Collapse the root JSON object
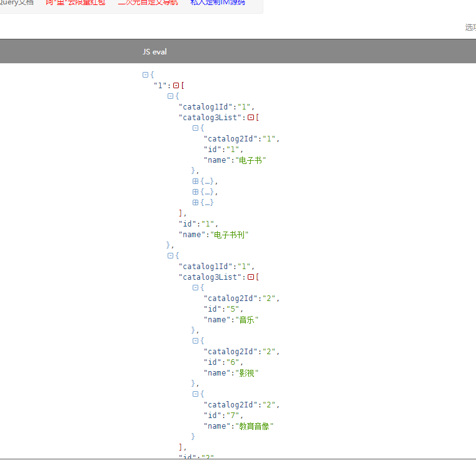 click(145, 74)
